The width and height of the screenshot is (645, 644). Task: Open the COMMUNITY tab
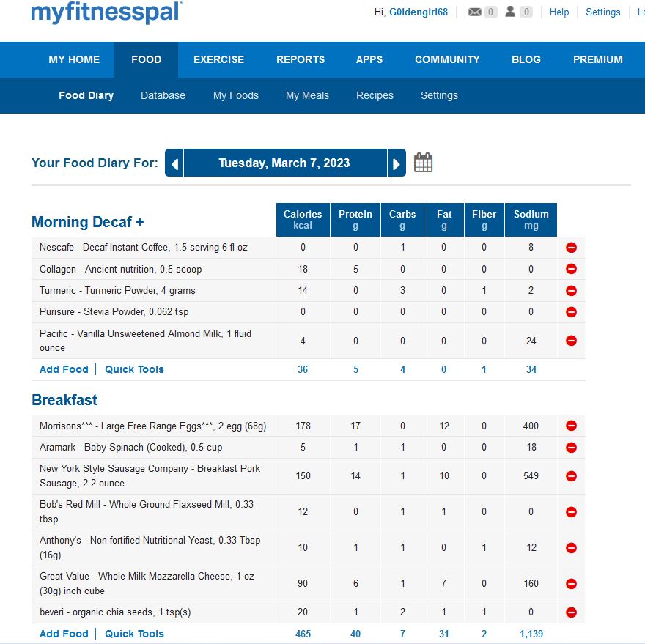(x=447, y=59)
